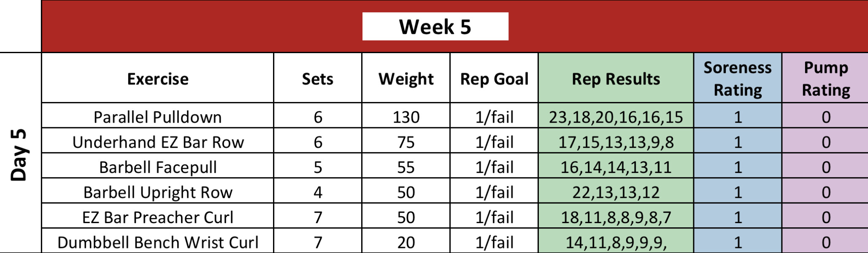Click the Day 5 vertical label
This screenshot has width=868, height=253.
pyautogui.click(x=19, y=155)
